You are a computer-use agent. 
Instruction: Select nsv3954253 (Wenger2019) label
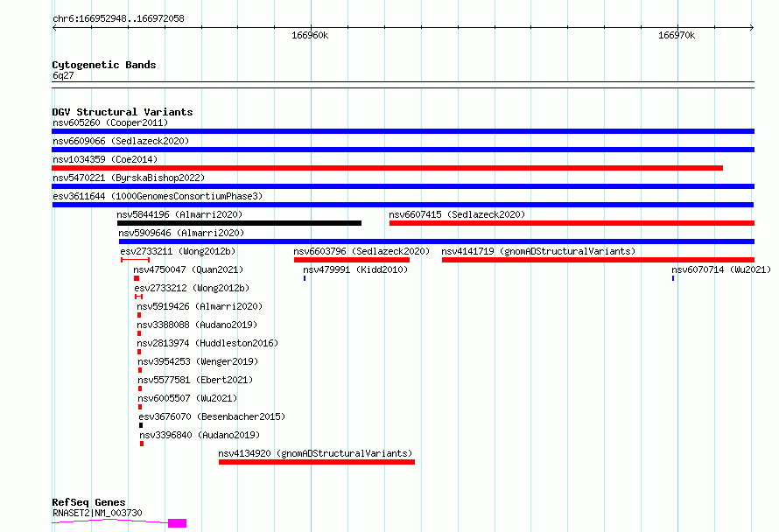[198, 361]
